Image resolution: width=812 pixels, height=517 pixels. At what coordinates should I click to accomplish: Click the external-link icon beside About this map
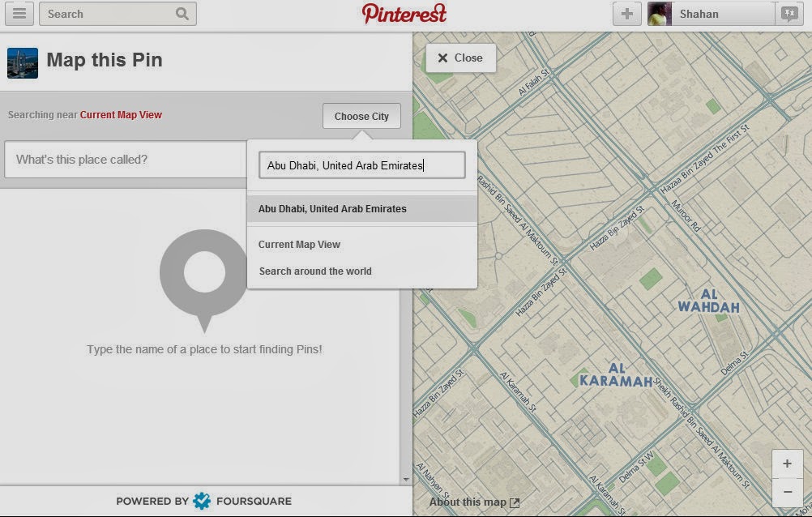click(515, 502)
